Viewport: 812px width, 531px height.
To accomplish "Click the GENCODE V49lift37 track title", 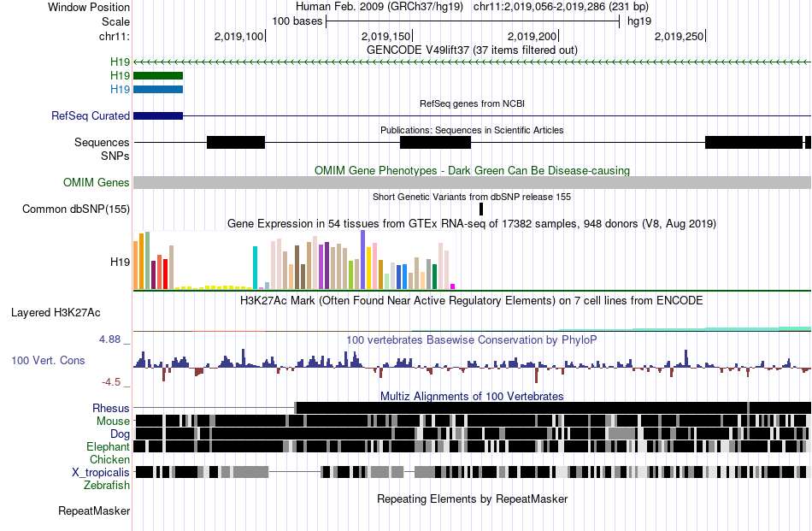I will click(x=472, y=50).
